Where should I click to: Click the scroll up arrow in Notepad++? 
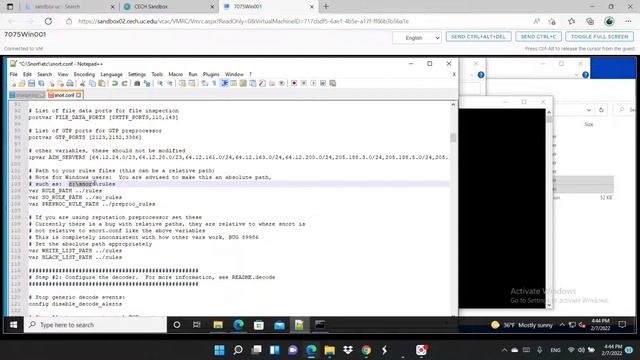pos(453,105)
